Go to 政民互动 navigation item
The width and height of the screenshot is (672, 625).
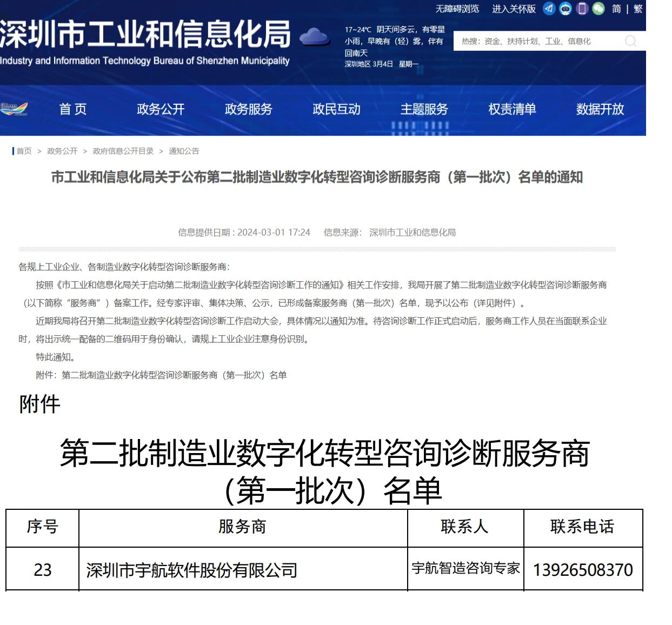336,109
